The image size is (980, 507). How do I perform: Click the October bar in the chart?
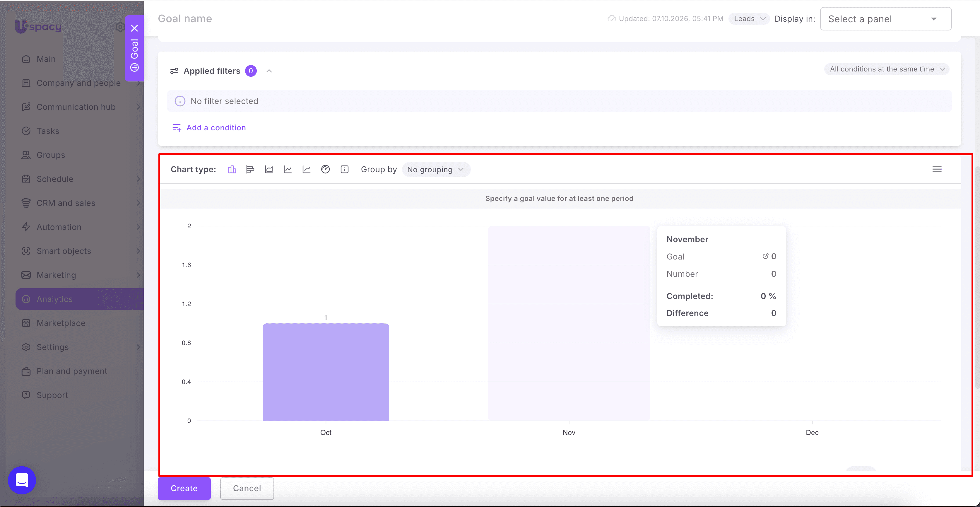[x=326, y=372]
